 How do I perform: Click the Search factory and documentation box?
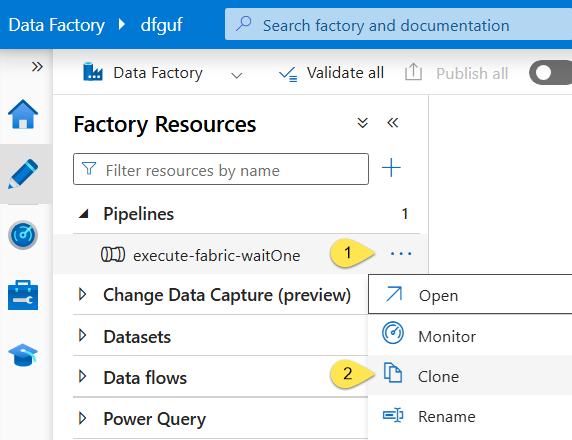(398, 24)
